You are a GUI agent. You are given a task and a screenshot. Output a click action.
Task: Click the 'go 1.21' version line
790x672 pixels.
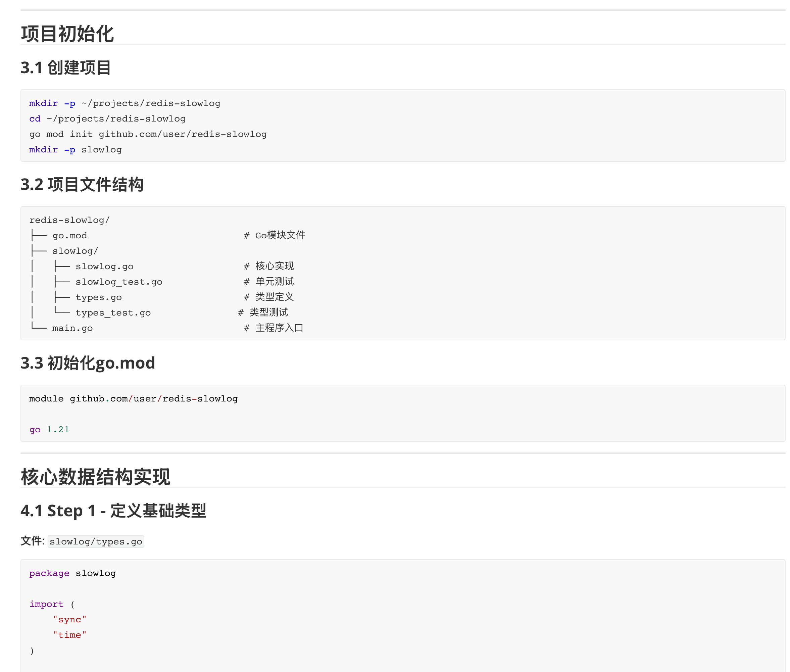tap(49, 429)
